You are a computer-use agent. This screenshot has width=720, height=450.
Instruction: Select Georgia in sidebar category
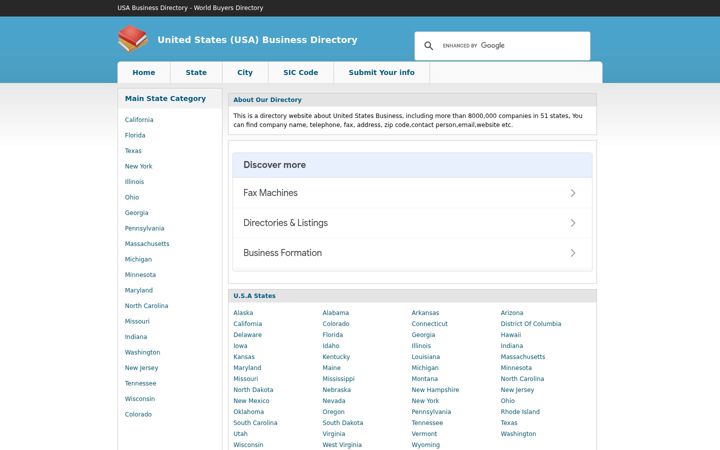pyautogui.click(x=136, y=213)
